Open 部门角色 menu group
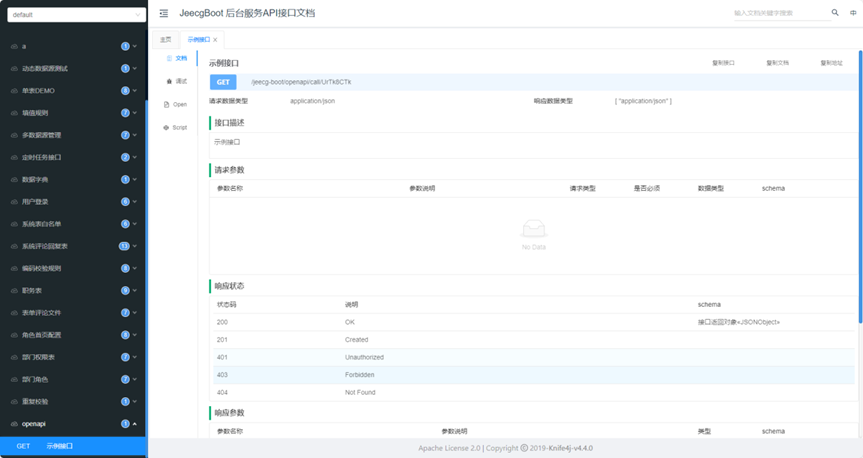The width and height of the screenshot is (863, 458). click(73, 379)
